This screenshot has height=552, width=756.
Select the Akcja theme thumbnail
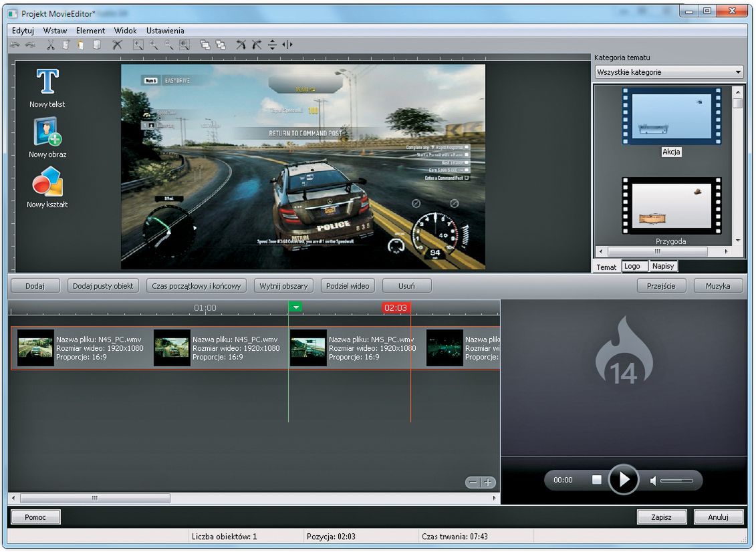tap(671, 117)
